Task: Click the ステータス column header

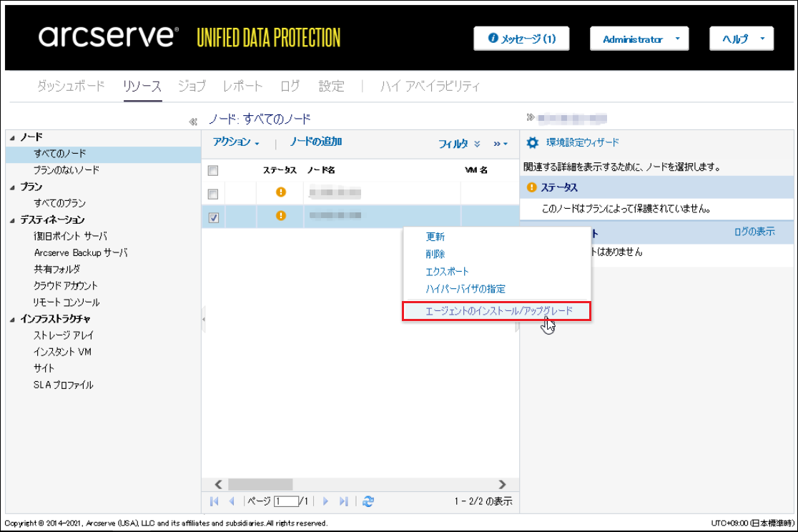Action: (x=280, y=170)
